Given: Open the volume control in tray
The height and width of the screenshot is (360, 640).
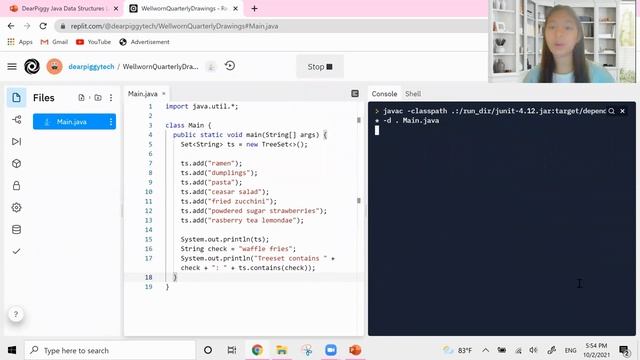Looking at the screenshot, I should click(x=533, y=350).
